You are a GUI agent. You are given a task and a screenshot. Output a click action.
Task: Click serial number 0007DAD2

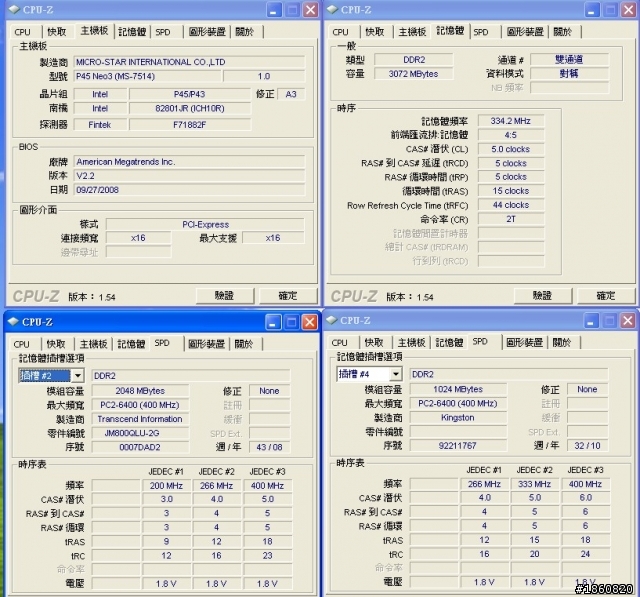click(x=140, y=447)
